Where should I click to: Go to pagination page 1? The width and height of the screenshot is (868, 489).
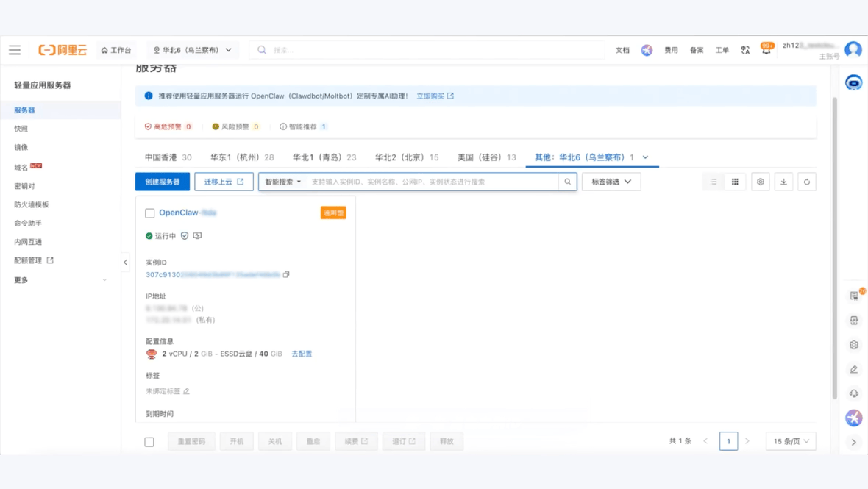tap(728, 441)
